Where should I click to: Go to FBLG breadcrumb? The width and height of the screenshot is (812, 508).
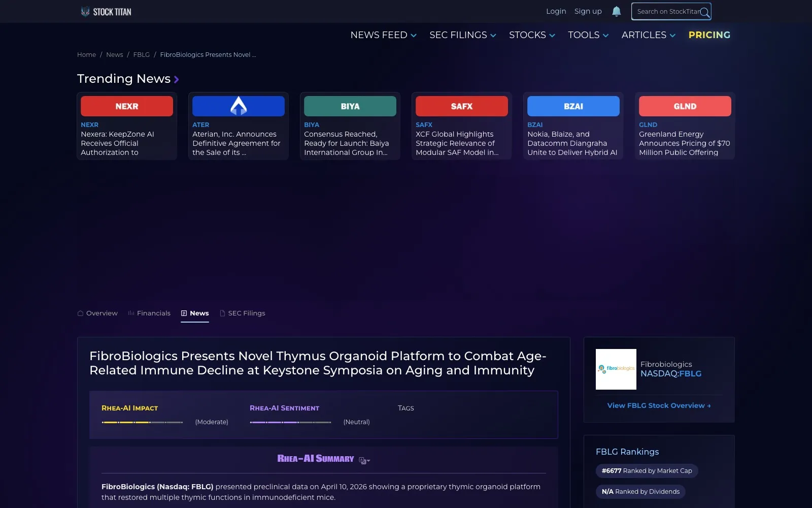point(142,55)
